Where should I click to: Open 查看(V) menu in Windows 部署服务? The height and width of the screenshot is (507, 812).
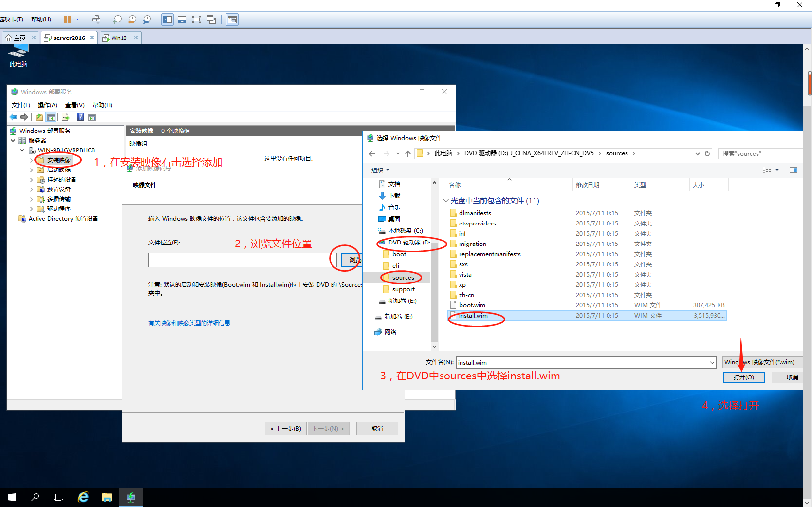pyautogui.click(x=74, y=105)
